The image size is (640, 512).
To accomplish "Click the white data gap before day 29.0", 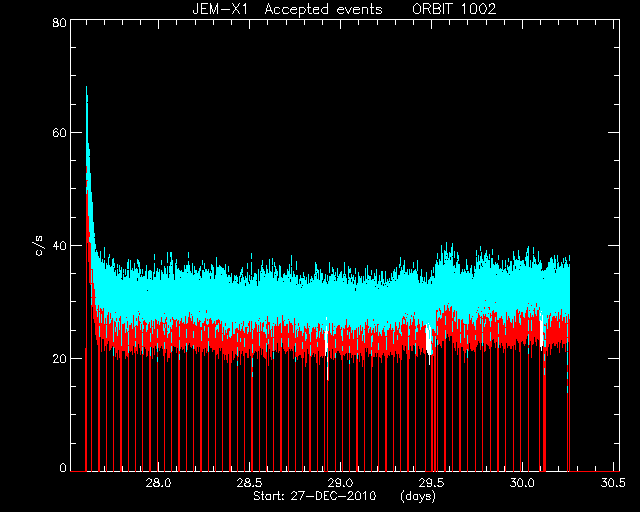I will coord(327,342).
